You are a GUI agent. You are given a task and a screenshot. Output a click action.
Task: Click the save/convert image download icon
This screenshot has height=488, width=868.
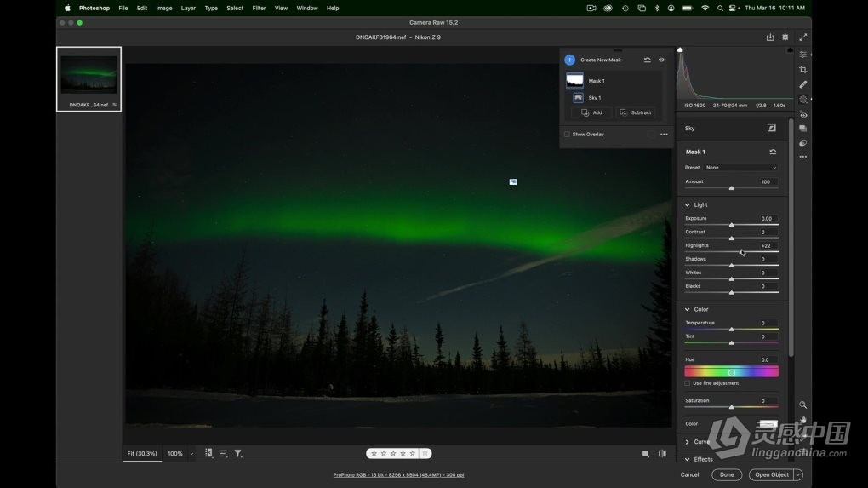[770, 37]
